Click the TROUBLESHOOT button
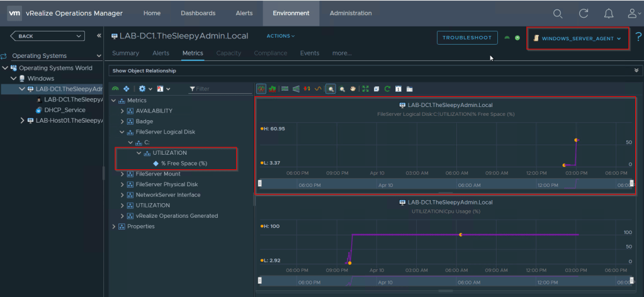The width and height of the screenshot is (644, 297). (467, 38)
